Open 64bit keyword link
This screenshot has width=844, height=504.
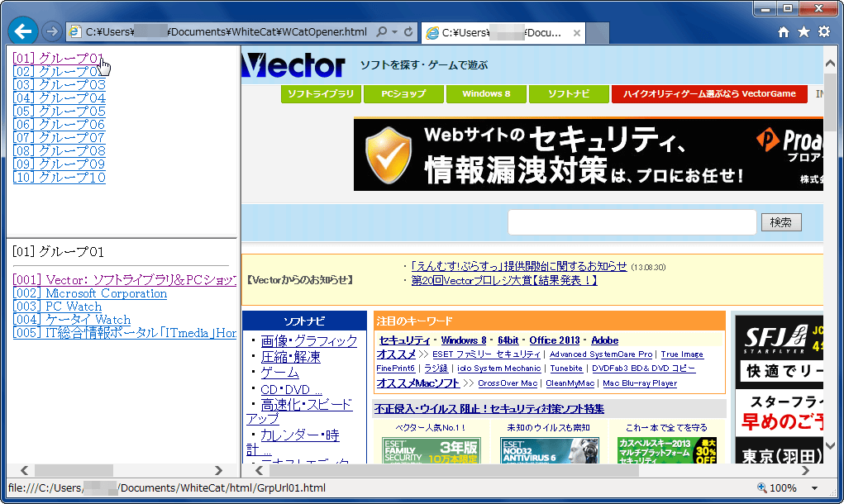(x=508, y=340)
